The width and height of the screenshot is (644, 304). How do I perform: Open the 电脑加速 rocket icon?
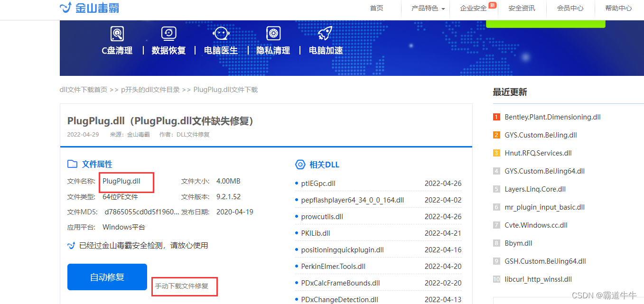(325, 33)
